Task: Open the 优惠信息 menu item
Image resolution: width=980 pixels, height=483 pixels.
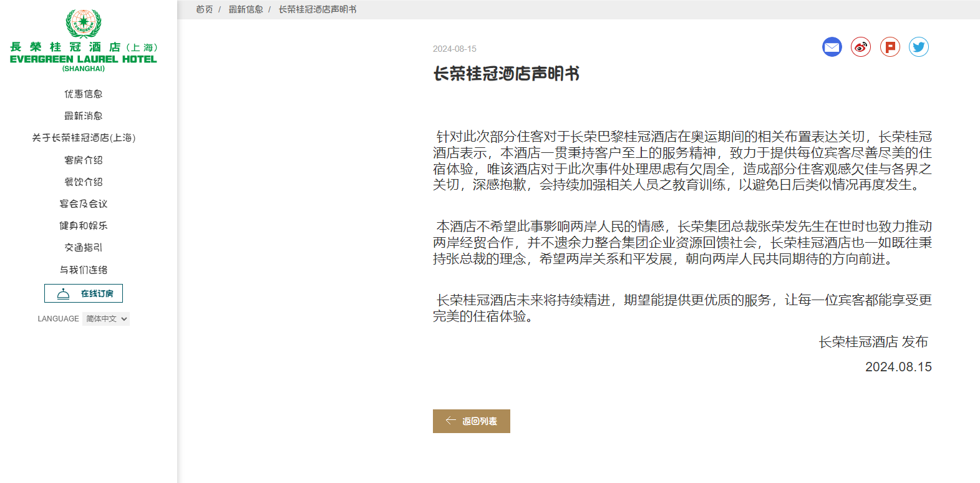Action: [84, 94]
